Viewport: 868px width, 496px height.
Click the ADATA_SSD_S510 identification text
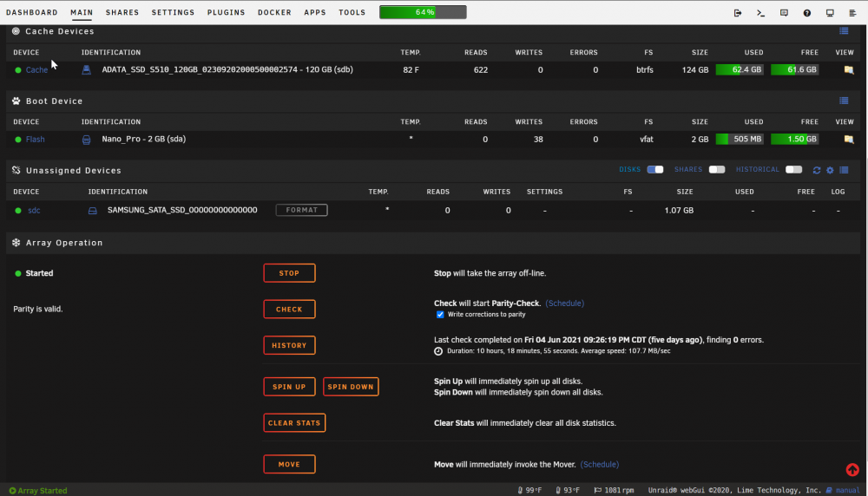pyautogui.click(x=227, y=69)
